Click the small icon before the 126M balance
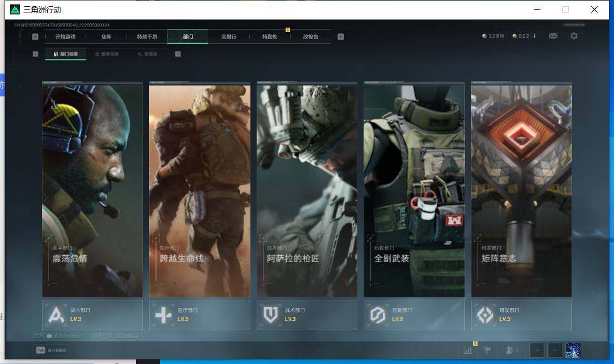Viewport: 614px width, 364px height. 484,36
